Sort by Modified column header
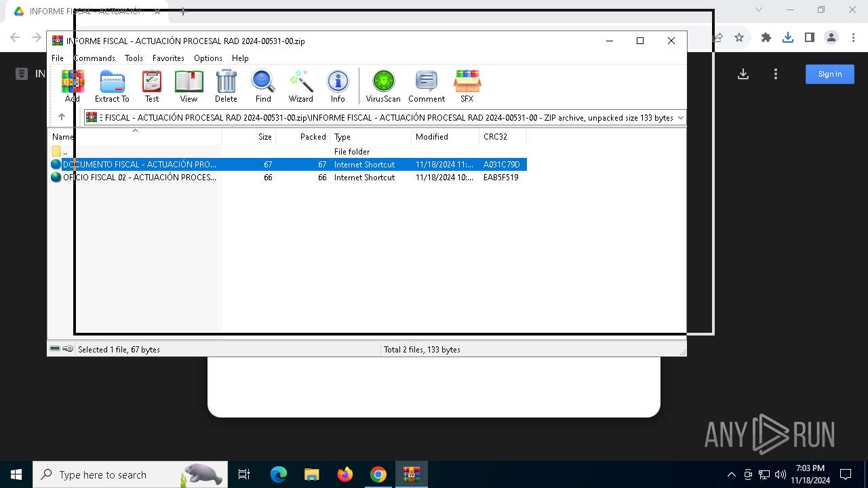The image size is (868, 488). pyautogui.click(x=446, y=136)
